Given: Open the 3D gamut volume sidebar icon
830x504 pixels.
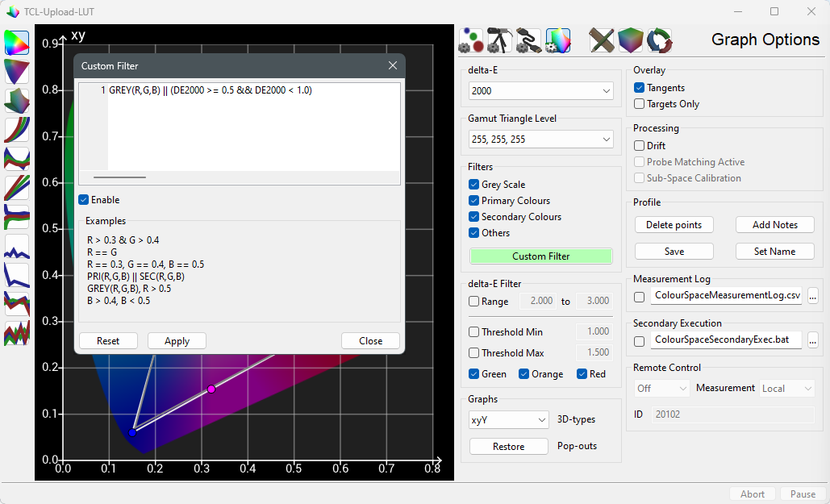Looking at the screenshot, I should (17, 101).
